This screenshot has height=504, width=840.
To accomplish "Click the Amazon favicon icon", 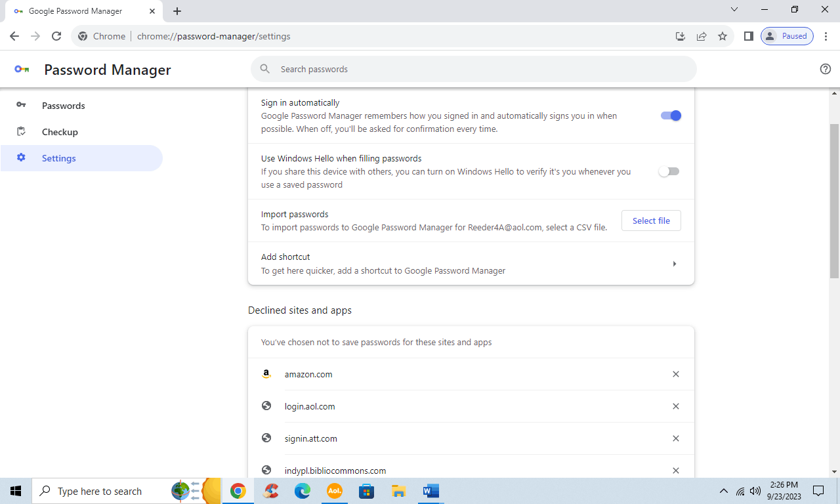I will point(266,374).
